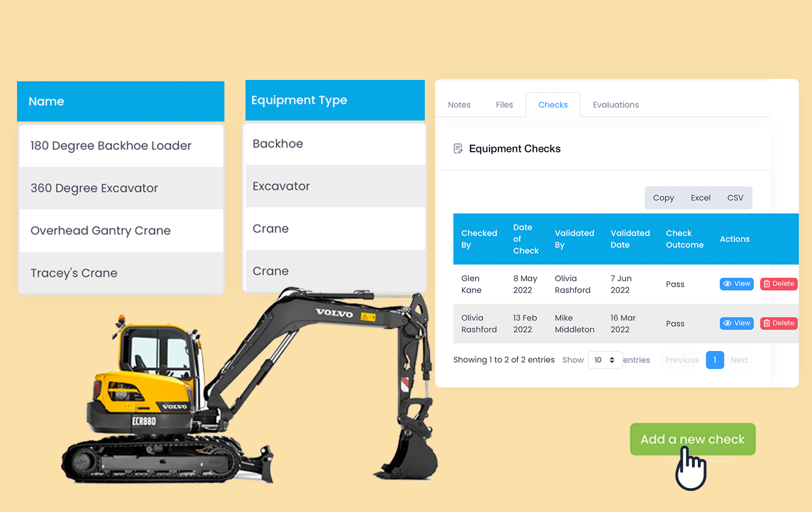Click the Equipment Checks clipboard icon
Screen dimensions: 812x512
[x=458, y=148]
